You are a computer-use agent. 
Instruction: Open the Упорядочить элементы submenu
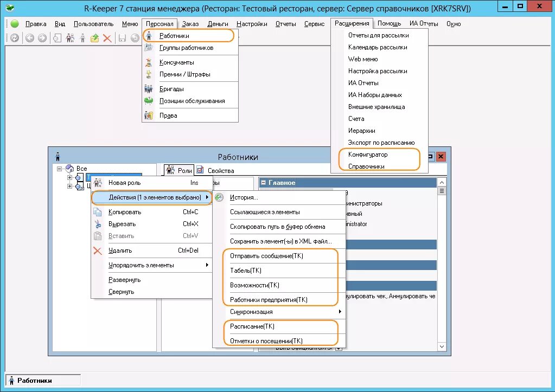pos(151,265)
